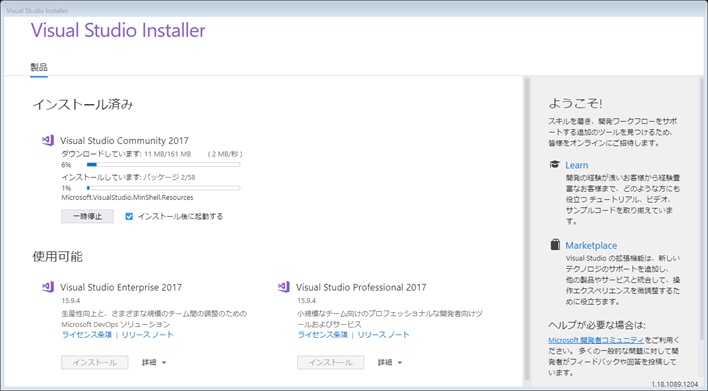Click 15.9.4 version under Enterprise 2017

click(71, 301)
